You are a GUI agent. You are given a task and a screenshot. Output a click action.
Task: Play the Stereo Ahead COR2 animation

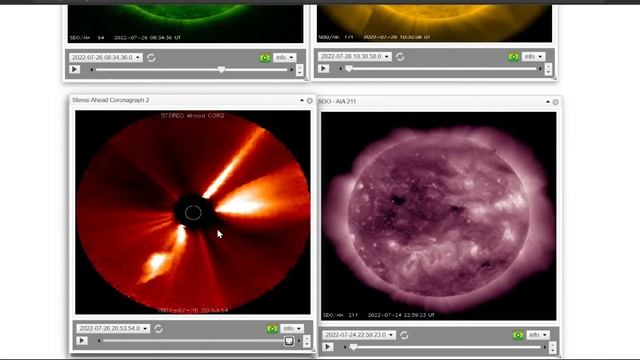[x=82, y=340]
